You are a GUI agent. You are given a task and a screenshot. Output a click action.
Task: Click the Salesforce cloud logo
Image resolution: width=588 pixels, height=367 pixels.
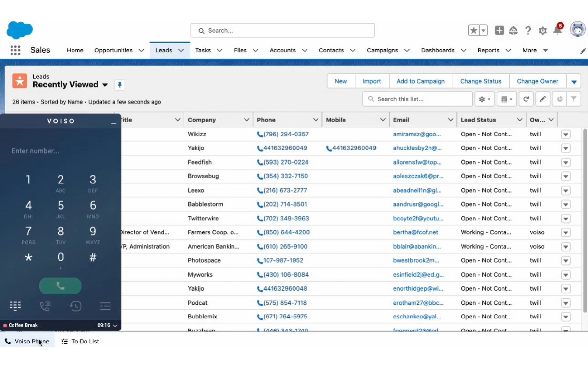[x=20, y=30]
